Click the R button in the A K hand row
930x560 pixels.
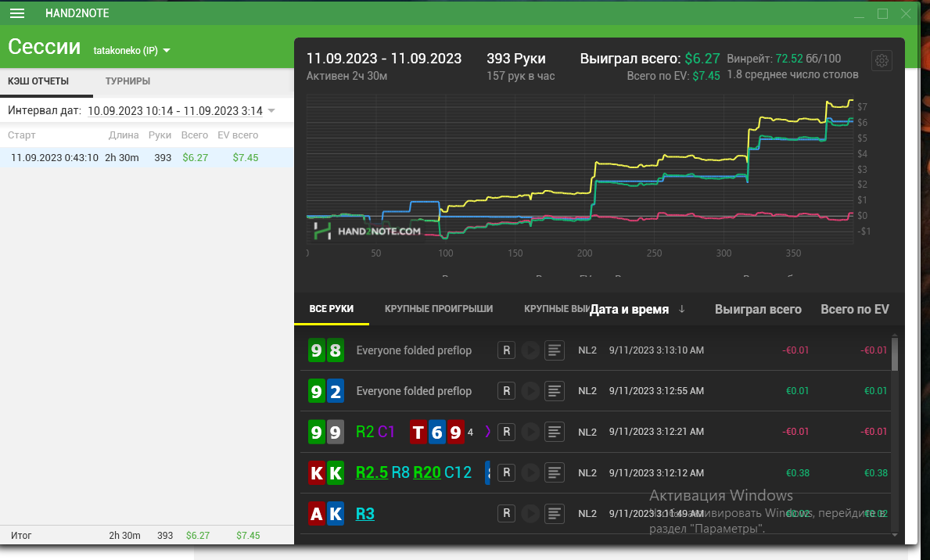(x=507, y=513)
